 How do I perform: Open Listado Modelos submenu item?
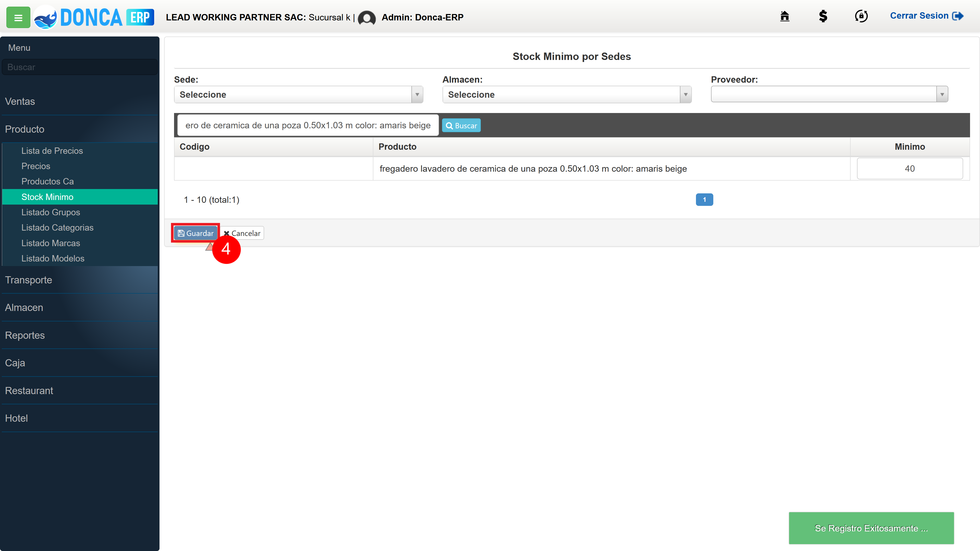(x=53, y=258)
